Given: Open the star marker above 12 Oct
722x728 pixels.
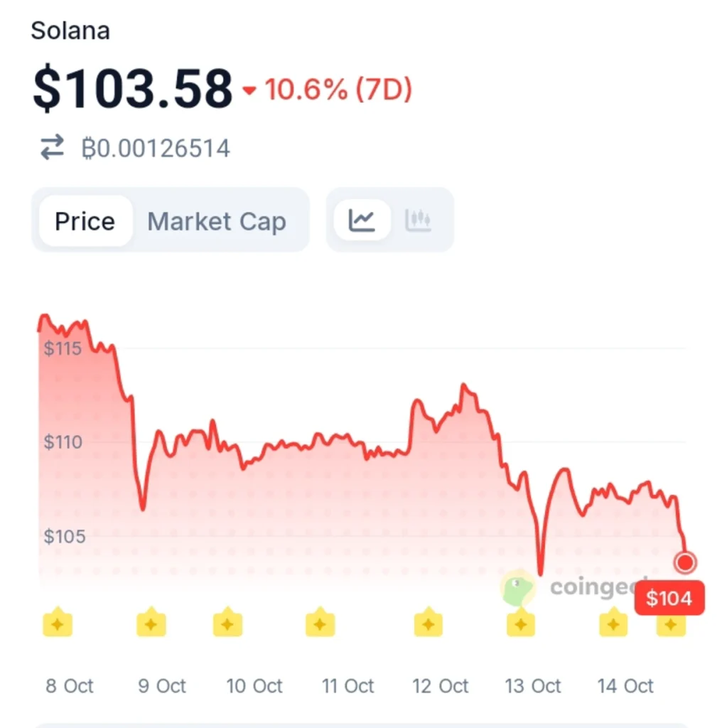Looking at the screenshot, I should click(429, 621).
